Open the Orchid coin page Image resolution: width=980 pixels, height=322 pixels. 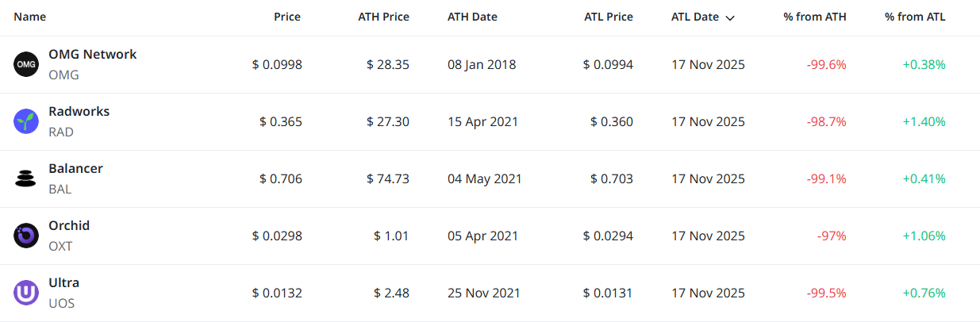coord(69,226)
